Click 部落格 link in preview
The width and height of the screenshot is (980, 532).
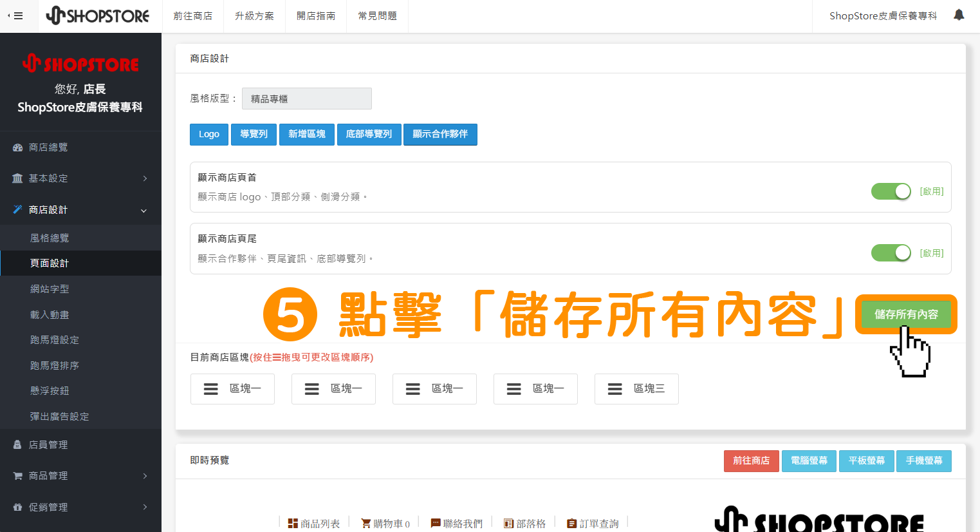pos(531,524)
